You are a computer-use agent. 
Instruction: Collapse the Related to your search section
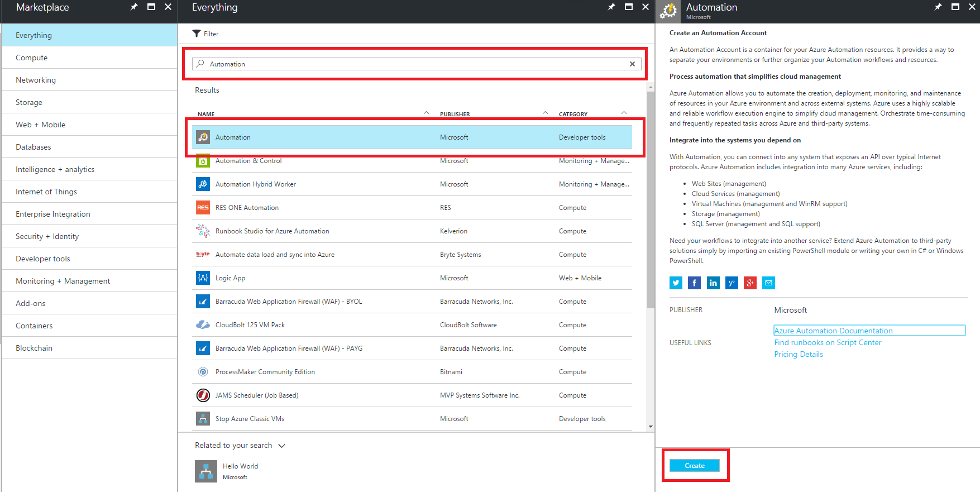click(281, 446)
